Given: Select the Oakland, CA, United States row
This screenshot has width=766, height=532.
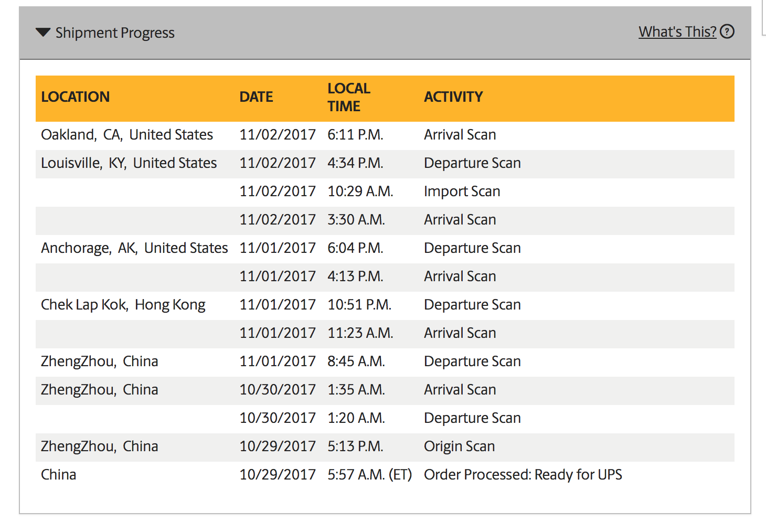Looking at the screenshot, I should [385, 135].
